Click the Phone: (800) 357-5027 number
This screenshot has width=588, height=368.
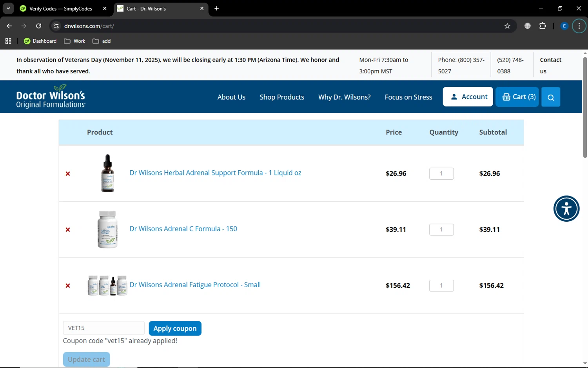coord(461,66)
